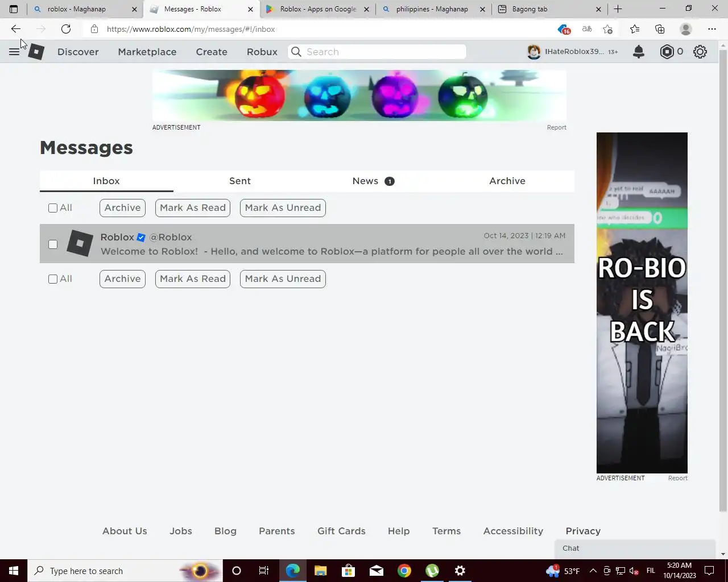Screen dimensions: 728x582
Task: Click the search magnifier icon
Action: 296,52
